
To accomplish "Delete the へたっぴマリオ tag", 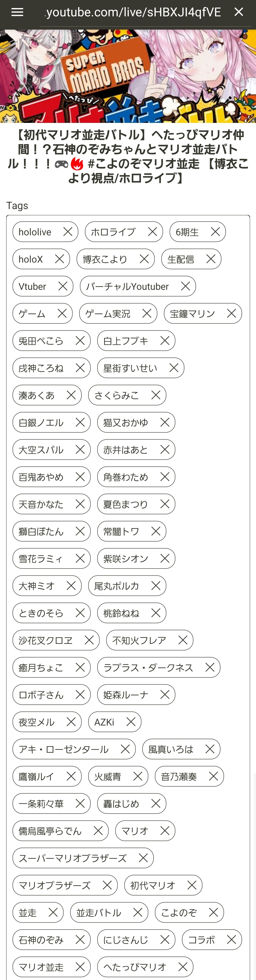I will (183, 967).
